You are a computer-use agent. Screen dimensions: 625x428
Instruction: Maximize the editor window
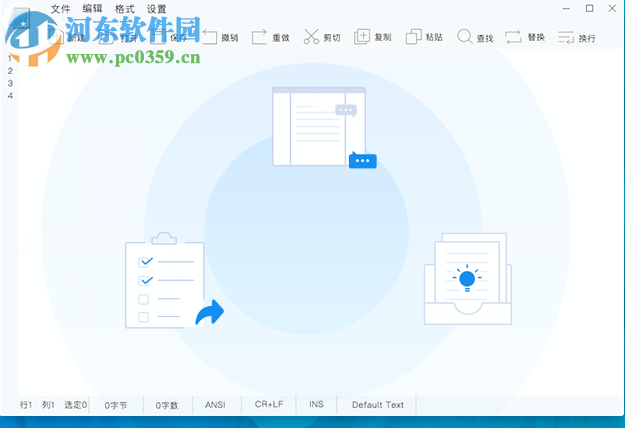(x=590, y=8)
